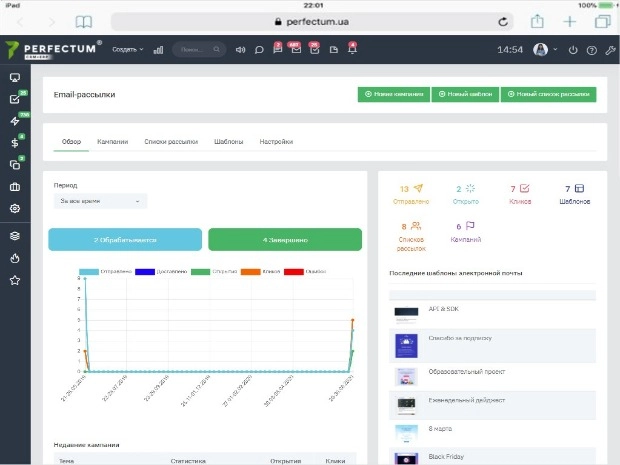
Task: Open the notifications bell icon
Action: [352, 49]
